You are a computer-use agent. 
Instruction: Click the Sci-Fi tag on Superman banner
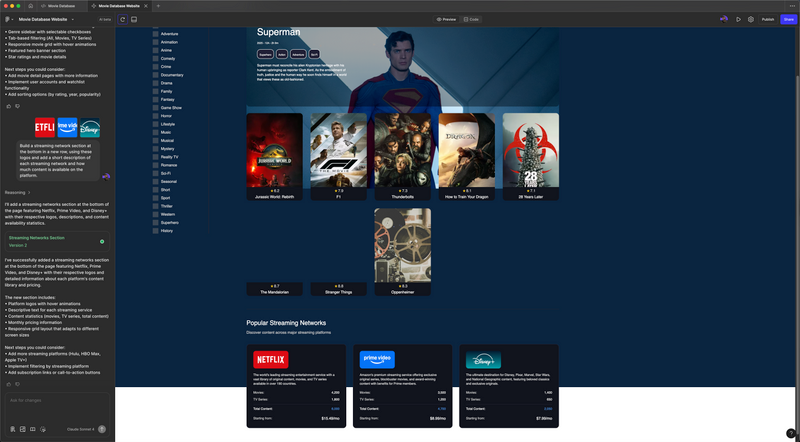(x=314, y=54)
